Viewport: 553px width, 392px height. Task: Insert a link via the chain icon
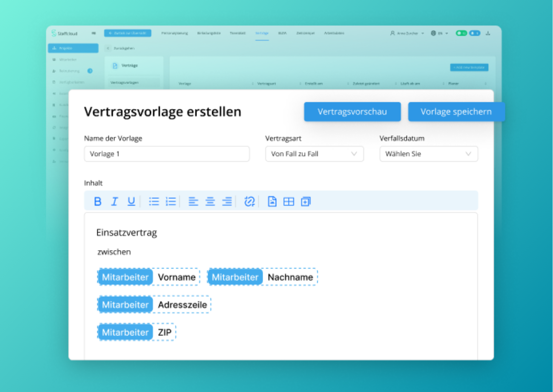click(250, 201)
